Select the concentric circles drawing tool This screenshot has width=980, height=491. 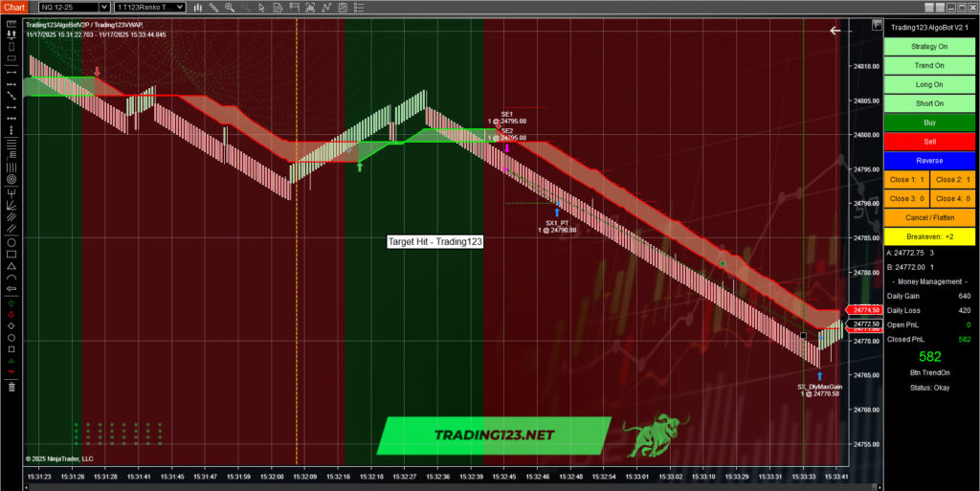click(11, 179)
